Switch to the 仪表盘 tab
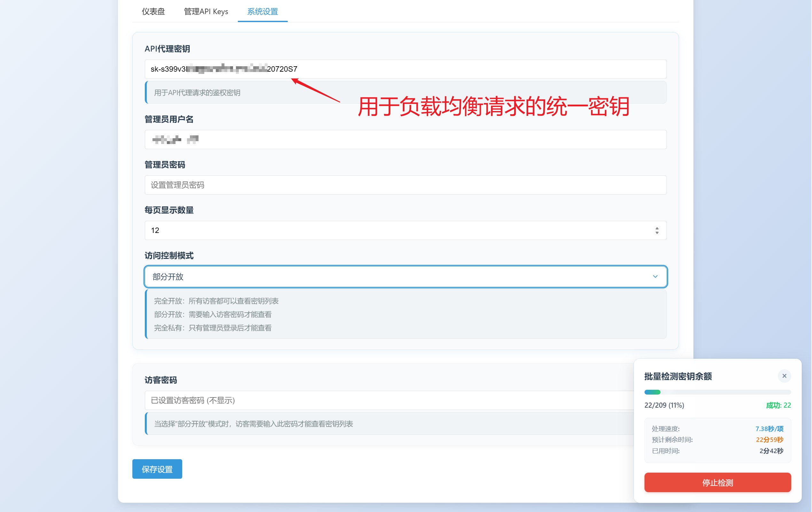 [x=153, y=12]
